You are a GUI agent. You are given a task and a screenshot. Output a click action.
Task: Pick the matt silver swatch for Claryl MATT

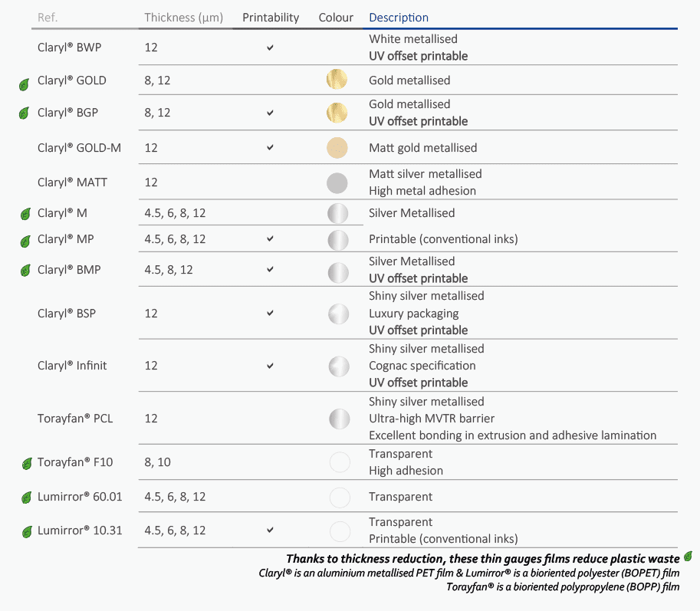(x=337, y=183)
